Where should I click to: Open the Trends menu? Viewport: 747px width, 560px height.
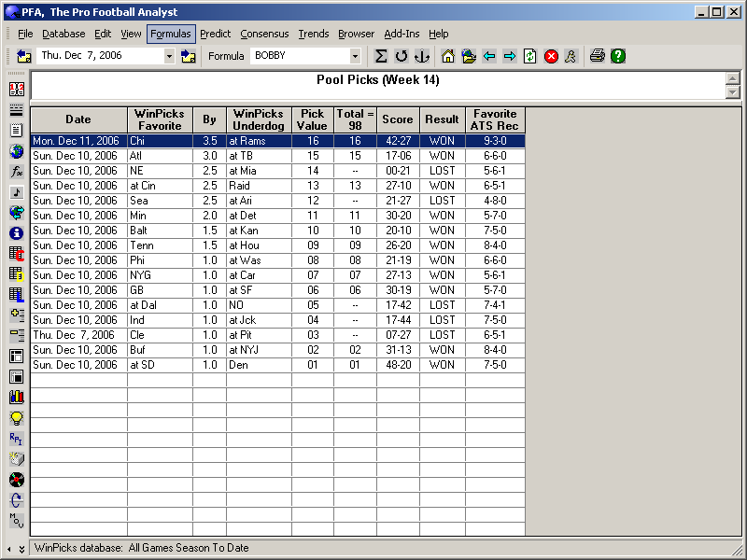[x=314, y=34]
